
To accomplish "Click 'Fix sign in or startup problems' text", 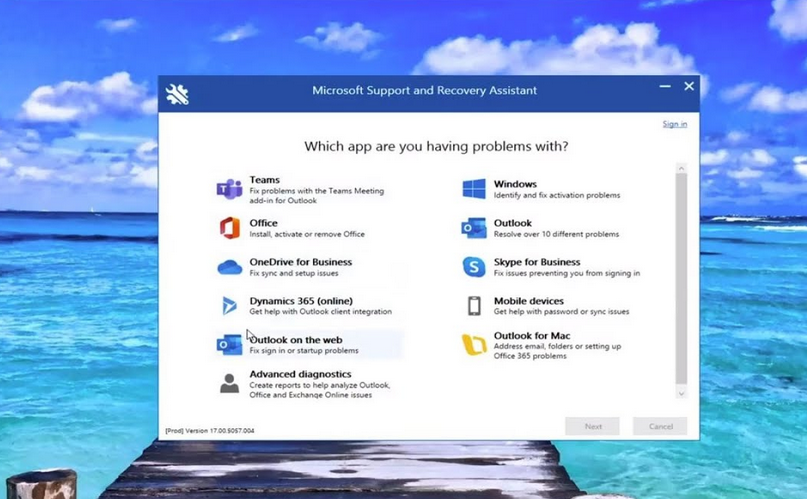I will 304,350.
